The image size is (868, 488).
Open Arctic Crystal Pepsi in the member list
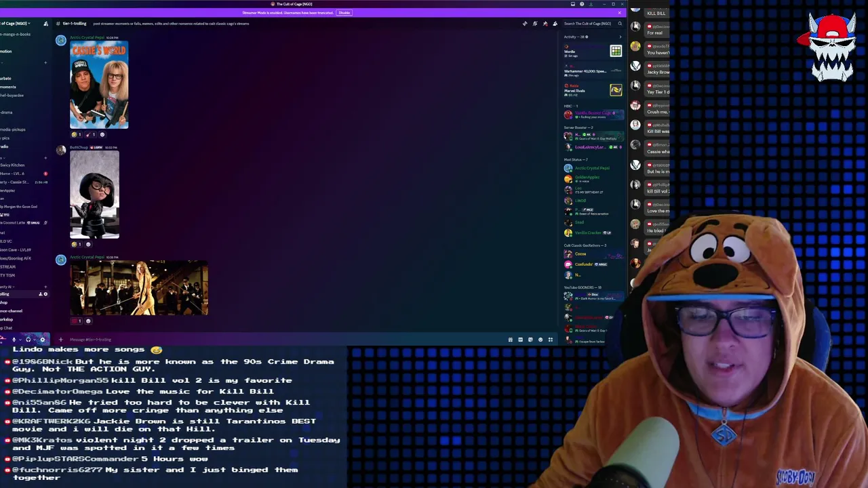(593, 168)
